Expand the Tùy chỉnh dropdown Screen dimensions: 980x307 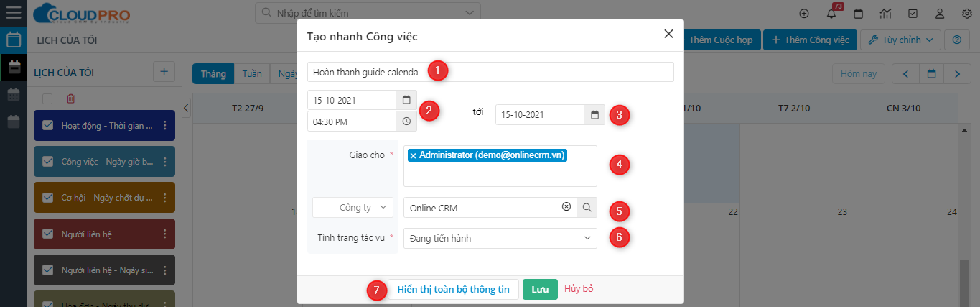[900, 40]
